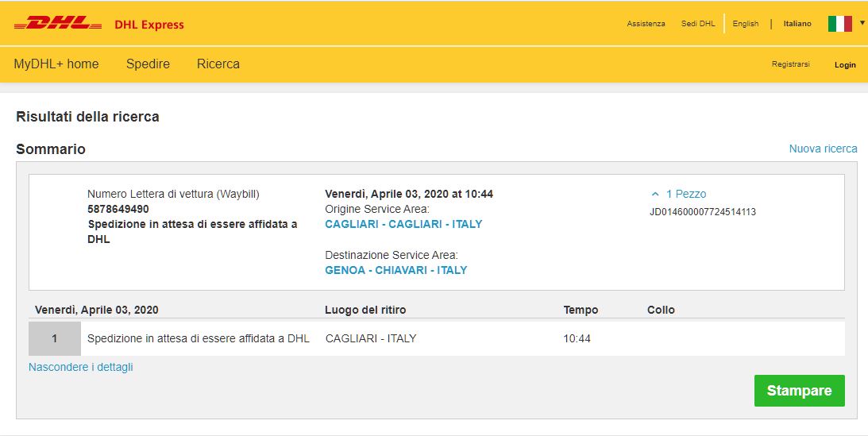Switch language to English
Image resolution: width=868 pixels, height=436 pixels.
tap(745, 24)
